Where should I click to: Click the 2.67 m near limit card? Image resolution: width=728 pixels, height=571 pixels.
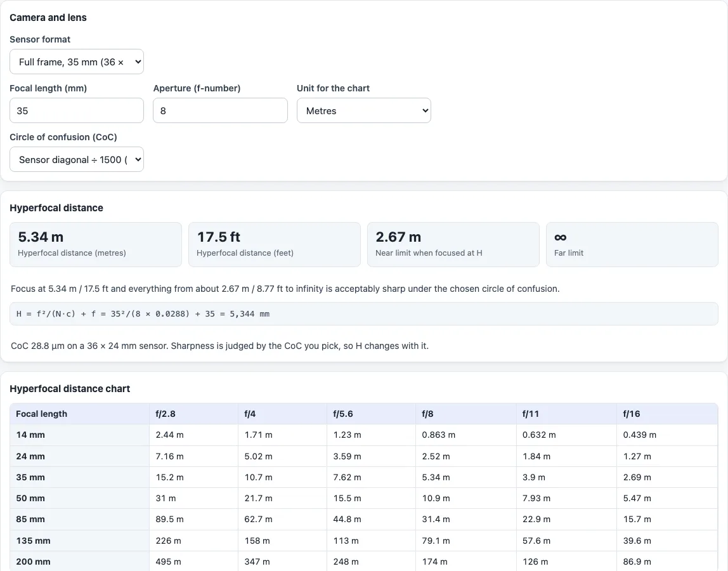point(453,244)
